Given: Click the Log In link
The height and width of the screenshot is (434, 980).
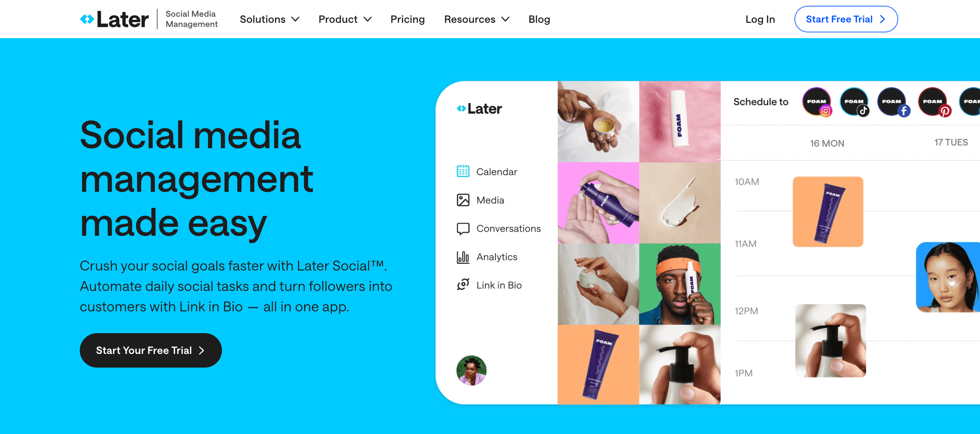Looking at the screenshot, I should tap(761, 19).
